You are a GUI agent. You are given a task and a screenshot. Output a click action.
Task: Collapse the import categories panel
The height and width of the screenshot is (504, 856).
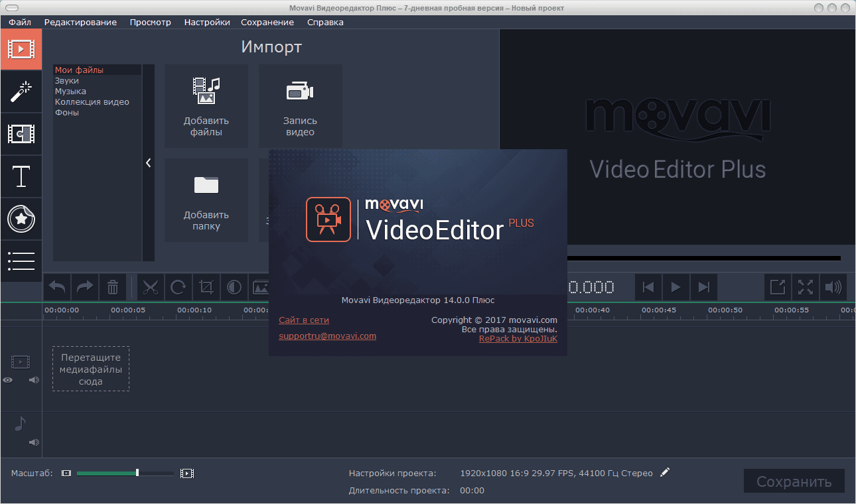coord(149,162)
